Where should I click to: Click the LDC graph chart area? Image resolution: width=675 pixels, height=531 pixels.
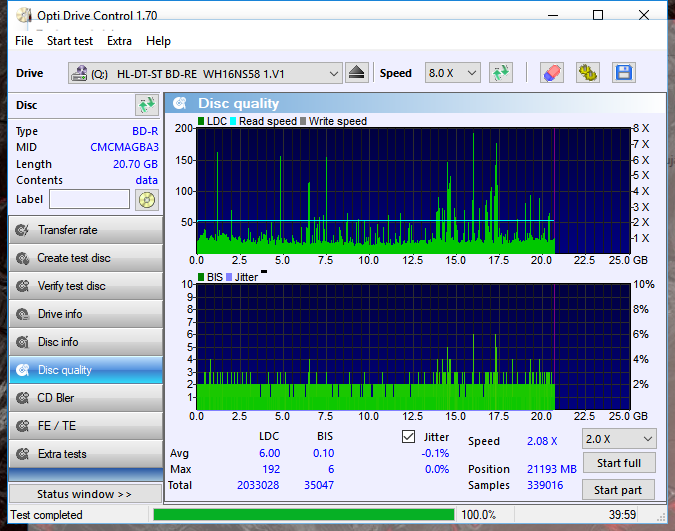pyautogui.click(x=413, y=191)
